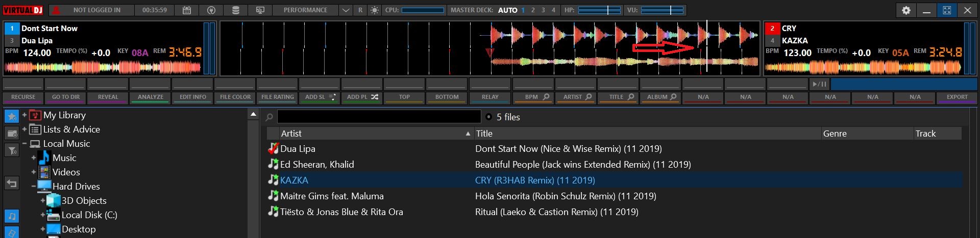Click the GO TO DIR button

pos(65,97)
